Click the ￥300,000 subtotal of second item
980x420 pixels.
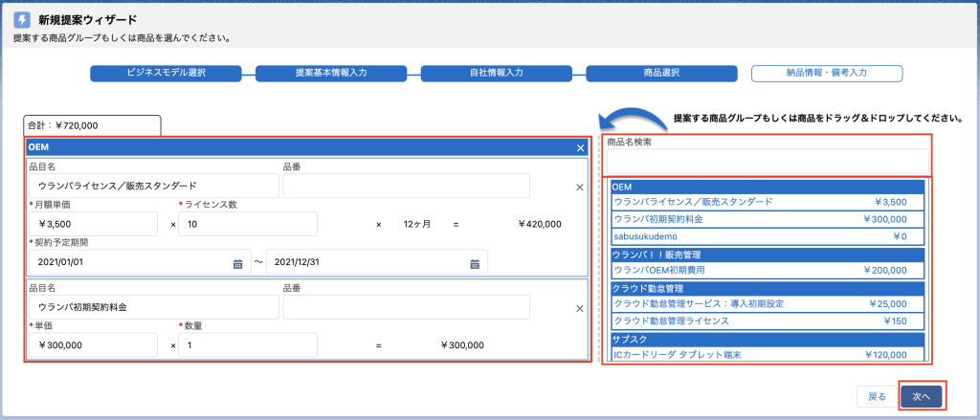pos(462,345)
